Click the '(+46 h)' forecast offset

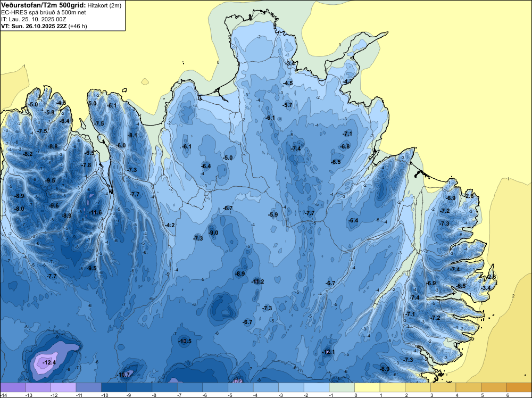click(78, 26)
